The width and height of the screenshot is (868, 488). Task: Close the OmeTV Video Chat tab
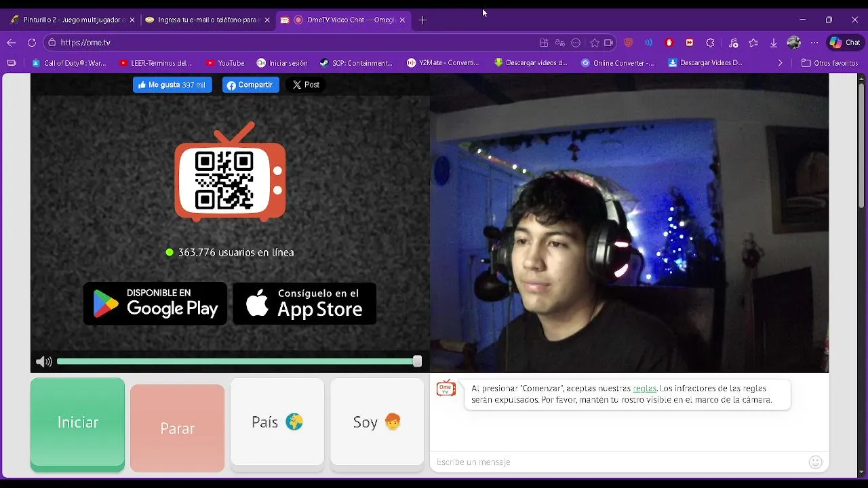[x=402, y=20]
